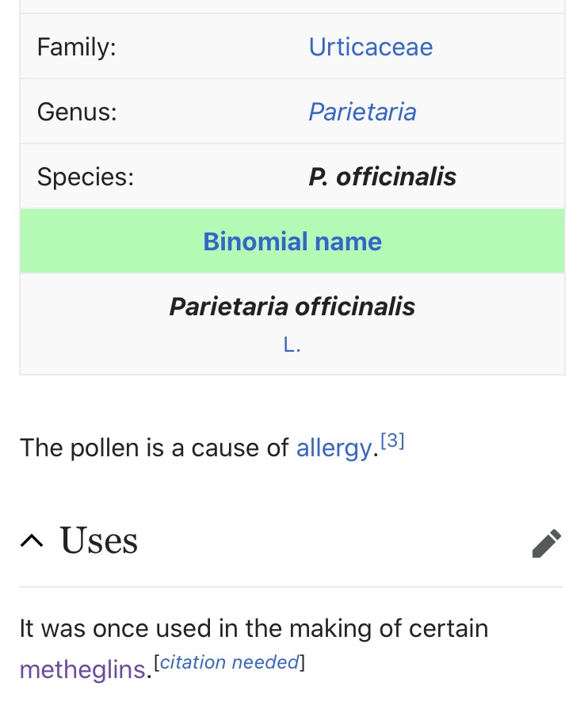
Task: Click the Genus: row label
Action: [77, 112]
